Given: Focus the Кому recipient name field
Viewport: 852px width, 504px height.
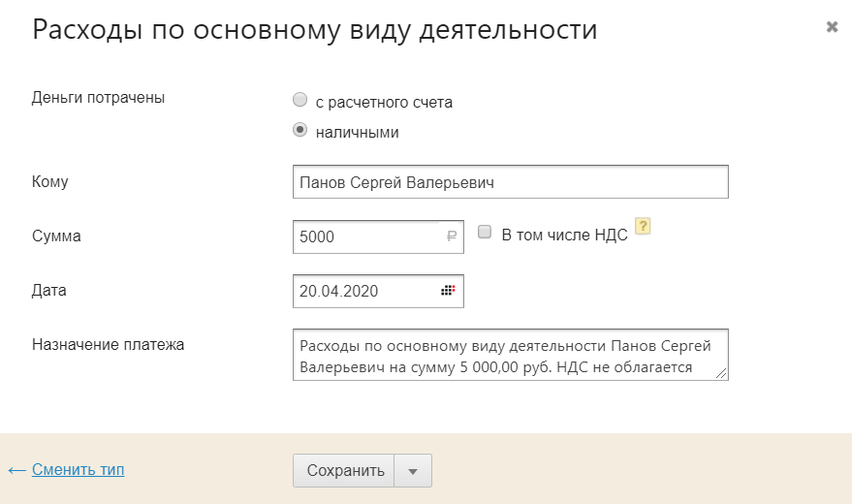Looking at the screenshot, I should click(x=510, y=182).
